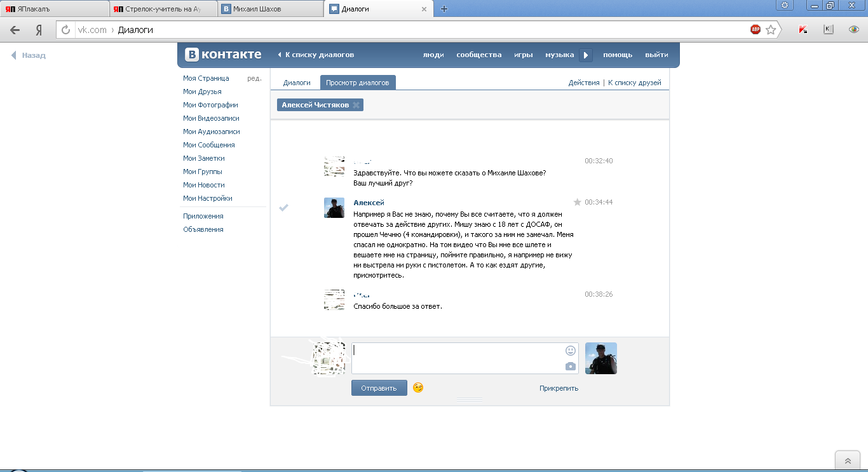The height and width of the screenshot is (472, 868).
Task: Open the Действия actions menu
Action: tap(584, 83)
